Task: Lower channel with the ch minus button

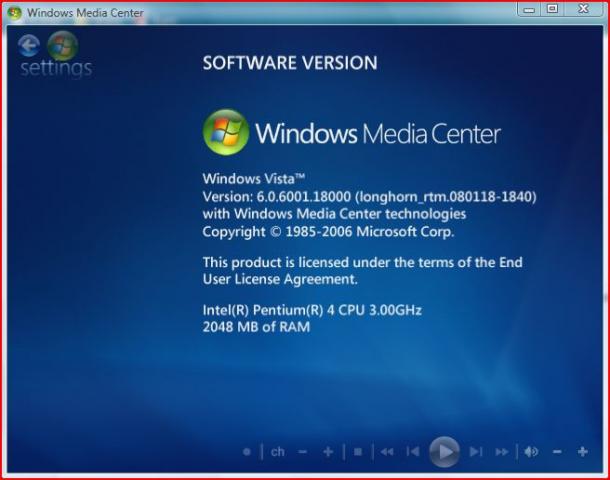Action: pyautogui.click(x=303, y=452)
